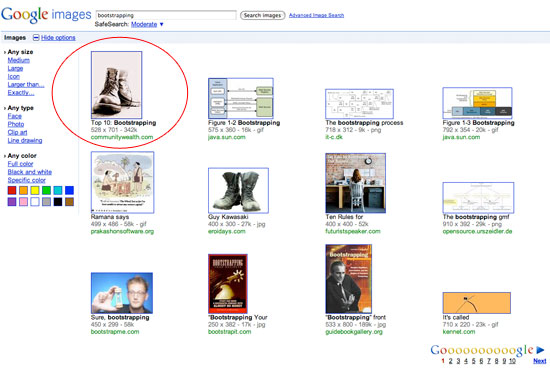Choose the Larger than... size option

(26, 84)
